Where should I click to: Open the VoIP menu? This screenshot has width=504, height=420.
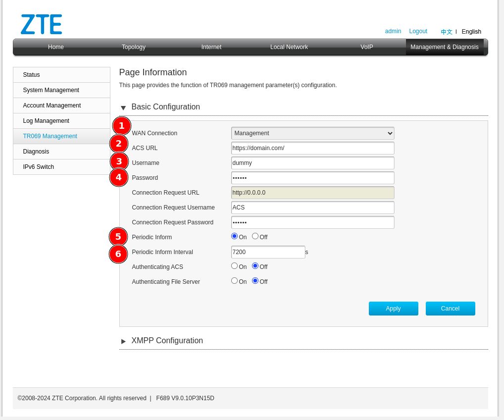(366, 47)
